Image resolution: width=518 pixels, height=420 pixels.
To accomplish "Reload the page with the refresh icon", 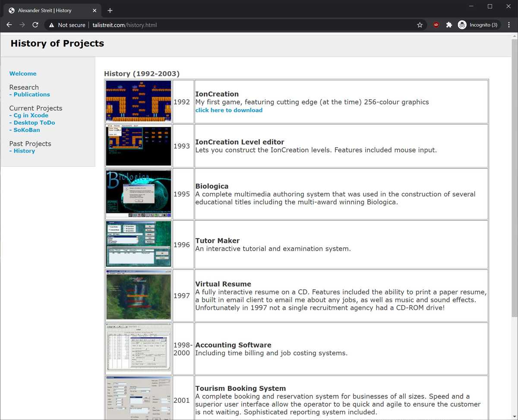I will (x=35, y=25).
